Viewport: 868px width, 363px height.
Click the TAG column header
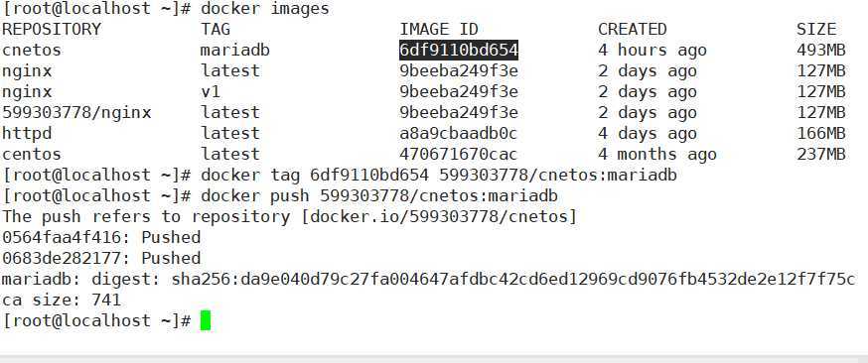(x=216, y=30)
